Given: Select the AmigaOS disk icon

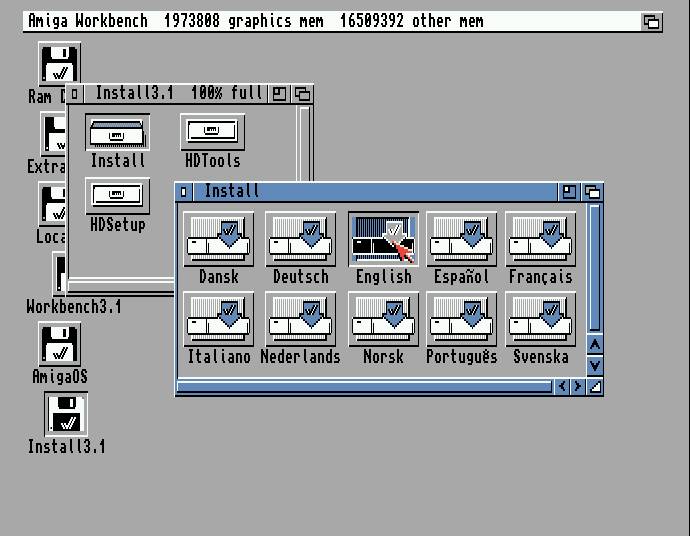Looking at the screenshot, I should coord(60,346).
